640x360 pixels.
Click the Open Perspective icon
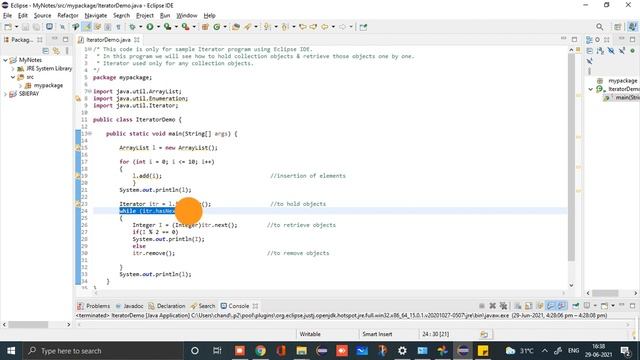tap(618, 27)
